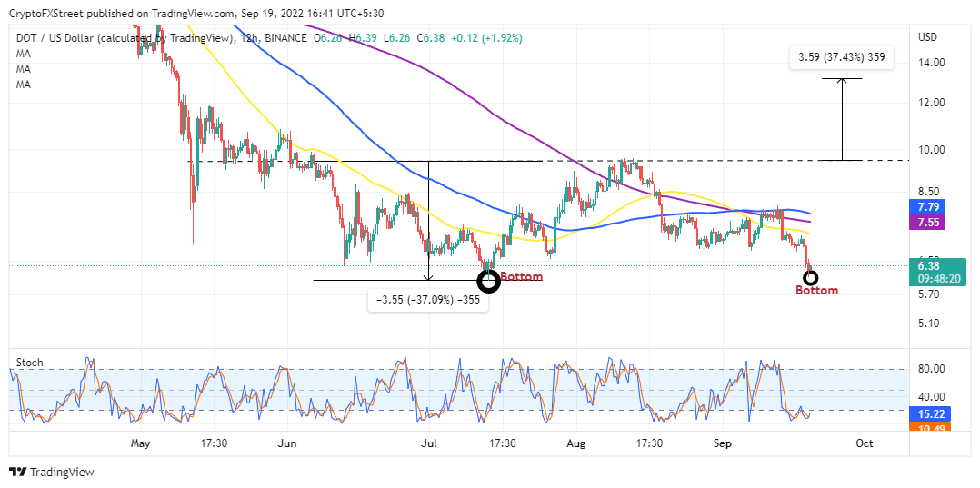
Task: Select the first MA indicator label
Action: click(23, 54)
